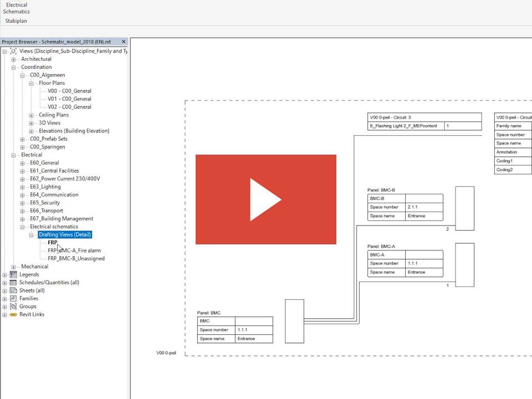This screenshot has height=399, width=532.
Task: Click the 'Panel: BMC' label
Action: [209, 313]
